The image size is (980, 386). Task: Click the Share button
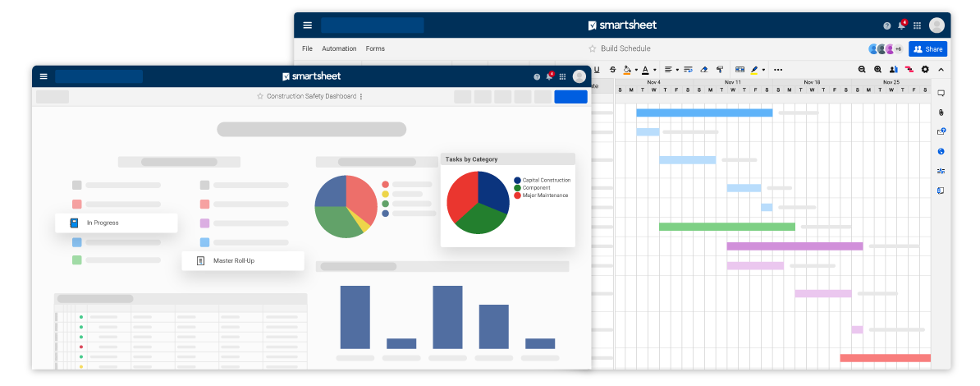point(927,48)
